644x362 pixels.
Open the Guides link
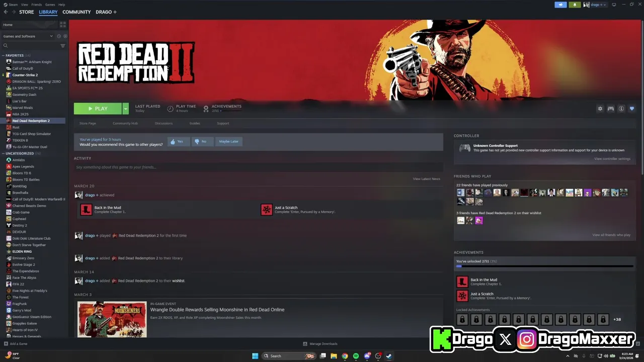pos(195,123)
